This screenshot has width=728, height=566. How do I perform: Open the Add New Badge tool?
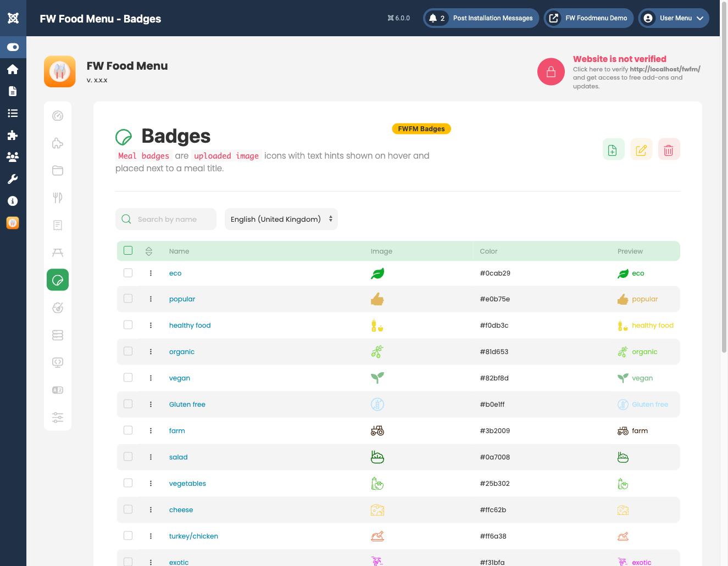pyautogui.click(x=614, y=149)
